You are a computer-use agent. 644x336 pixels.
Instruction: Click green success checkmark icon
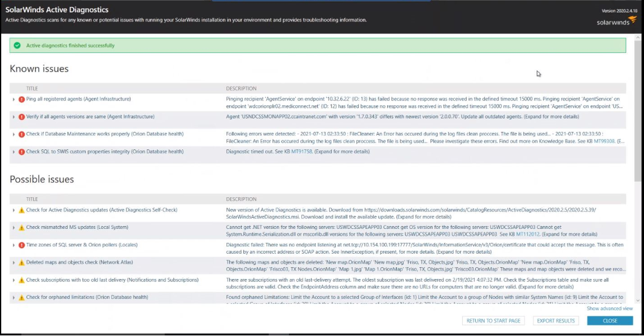point(17,46)
